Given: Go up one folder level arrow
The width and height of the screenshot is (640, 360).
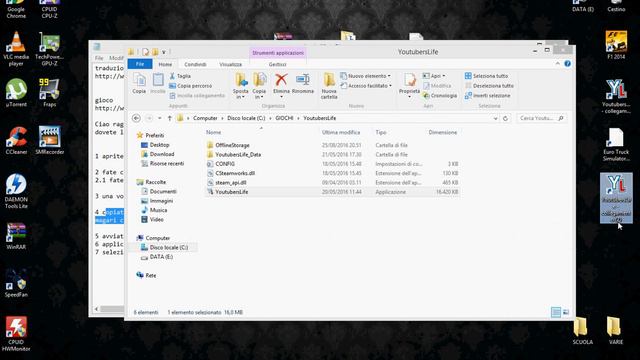Looking at the screenshot, I should click(x=169, y=118).
